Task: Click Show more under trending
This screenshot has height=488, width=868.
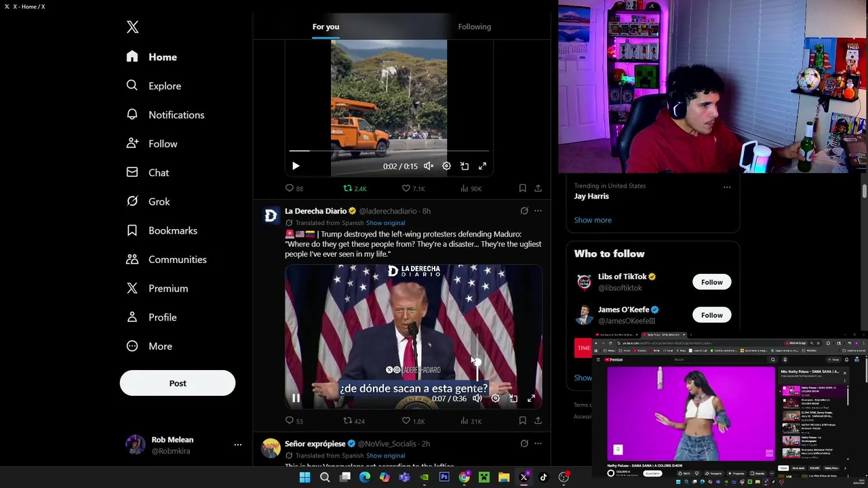Action: pyautogui.click(x=593, y=220)
